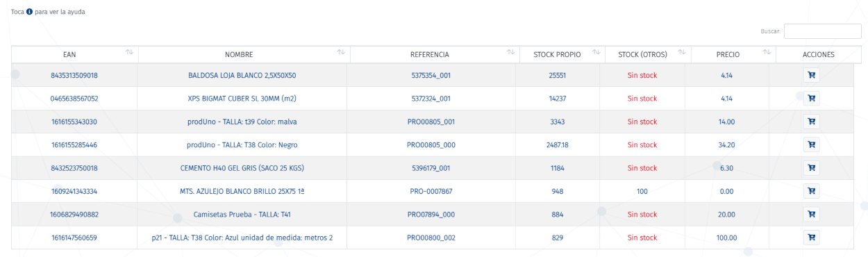Add BALDOSA LOJA BLANCO to cart
This screenshot has width=868, height=257.
810,75
